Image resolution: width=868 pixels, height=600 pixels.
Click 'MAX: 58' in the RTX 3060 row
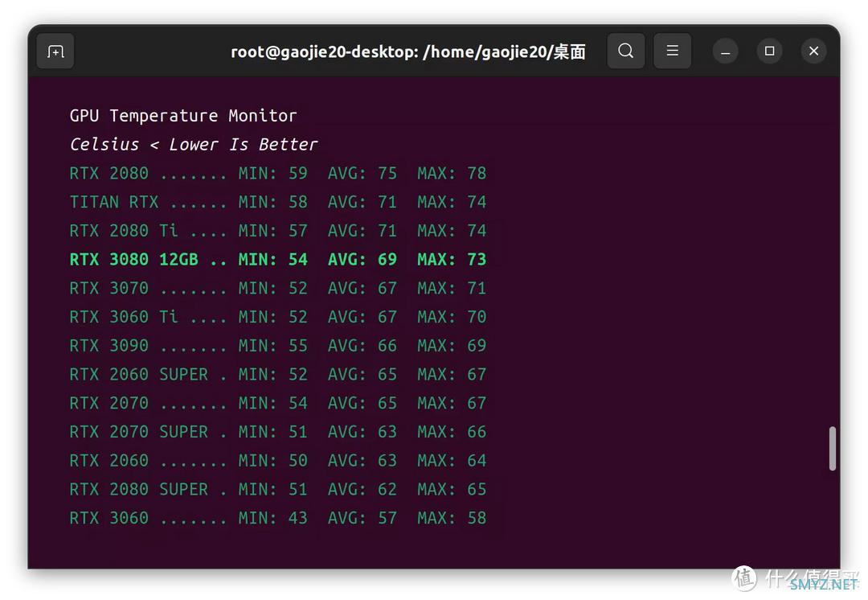click(x=452, y=519)
